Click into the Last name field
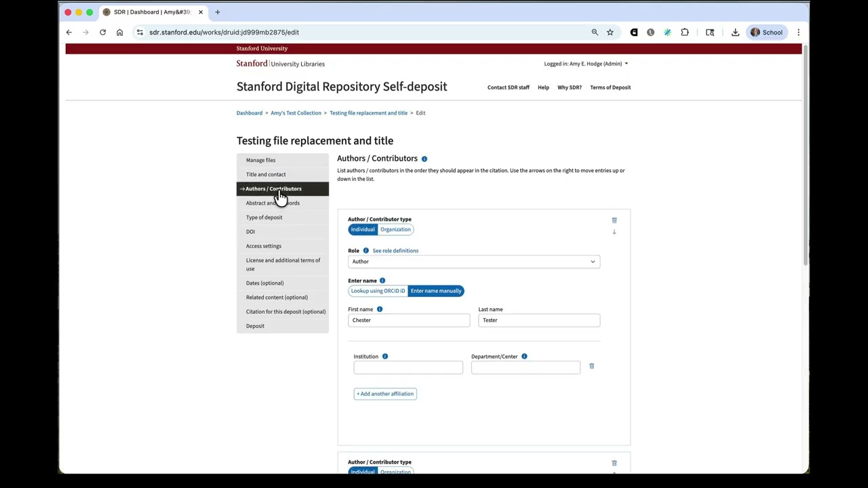 point(539,320)
